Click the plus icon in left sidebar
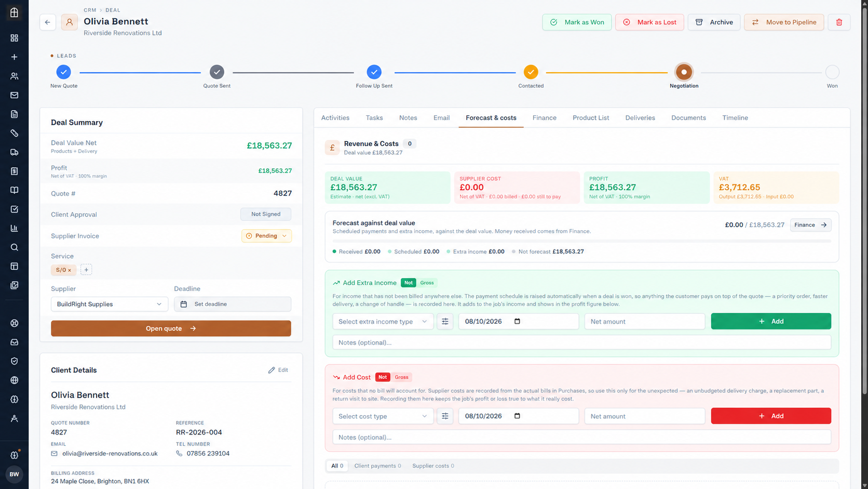 tap(14, 57)
